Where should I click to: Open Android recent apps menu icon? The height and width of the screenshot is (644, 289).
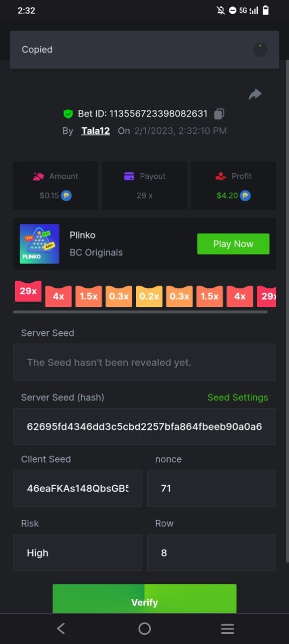pos(228,628)
